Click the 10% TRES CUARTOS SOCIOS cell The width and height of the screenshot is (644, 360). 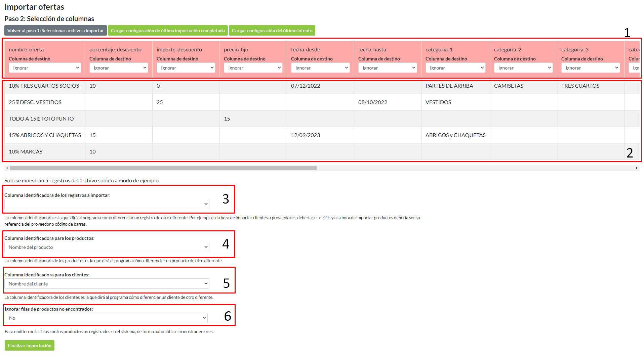pyautogui.click(x=44, y=86)
